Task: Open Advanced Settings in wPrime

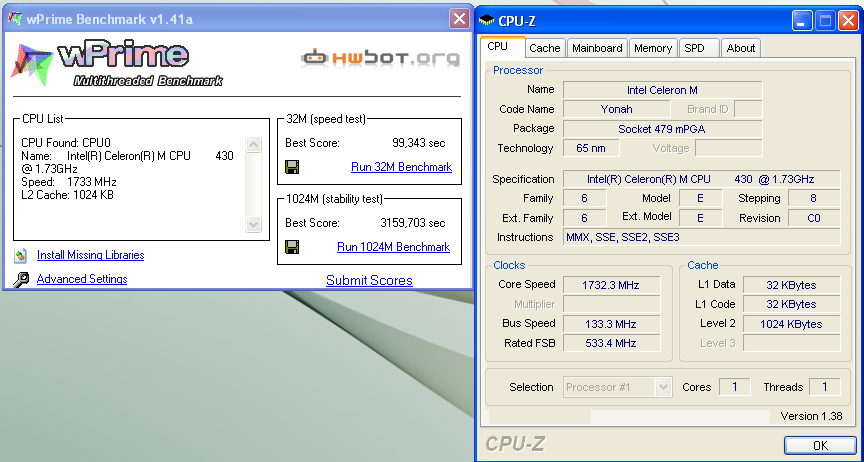Action: click(x=82, y=279)
